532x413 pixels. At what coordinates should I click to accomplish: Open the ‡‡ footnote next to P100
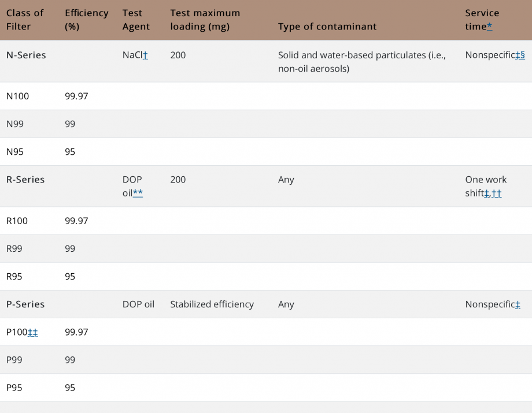(33, 332)
